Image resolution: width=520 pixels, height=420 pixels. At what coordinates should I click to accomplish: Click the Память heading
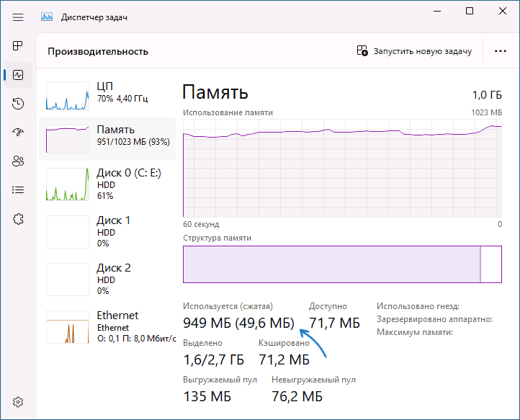[215, 92]
